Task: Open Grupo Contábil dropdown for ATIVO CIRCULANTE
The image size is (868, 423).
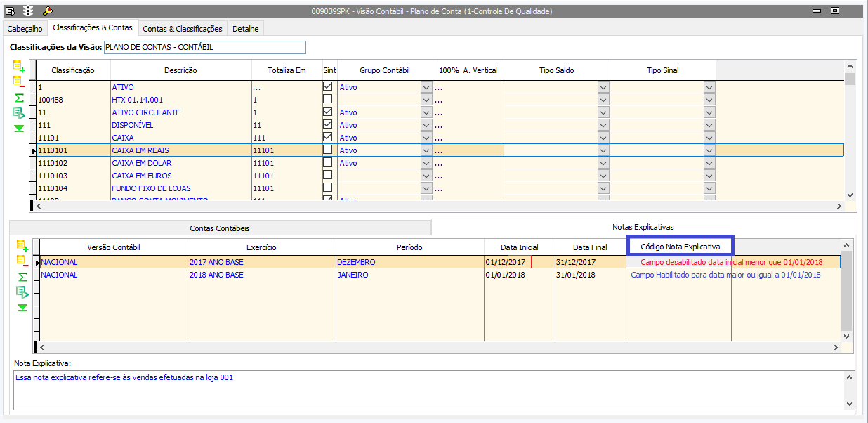Action: coord(426,112)
